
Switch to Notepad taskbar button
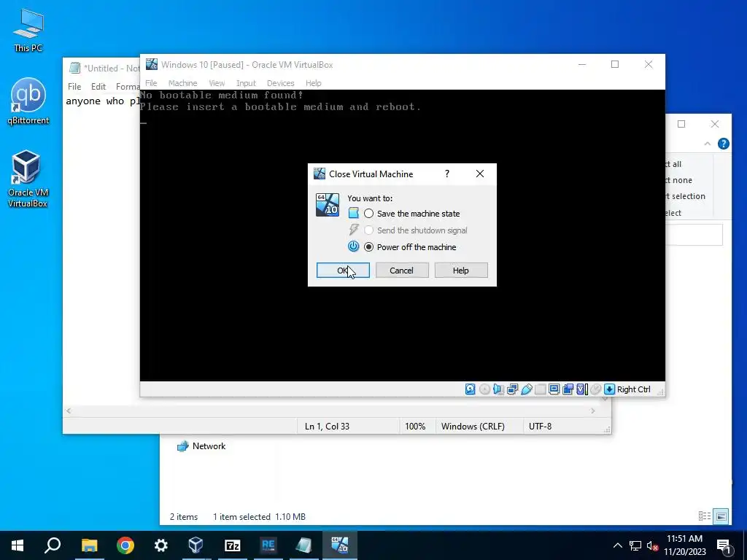click(304, 545)
